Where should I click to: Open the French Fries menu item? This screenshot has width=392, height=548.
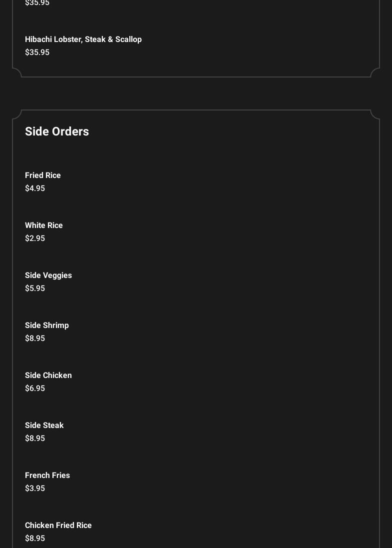pos(47,475)
